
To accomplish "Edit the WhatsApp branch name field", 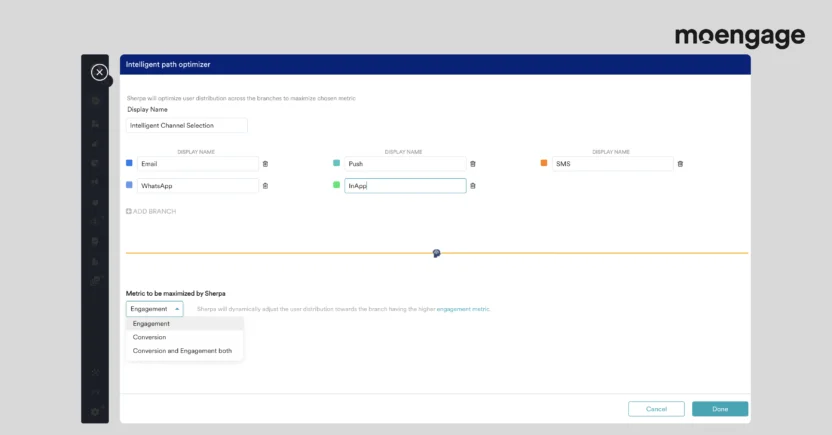I will [x=198, y=186].
